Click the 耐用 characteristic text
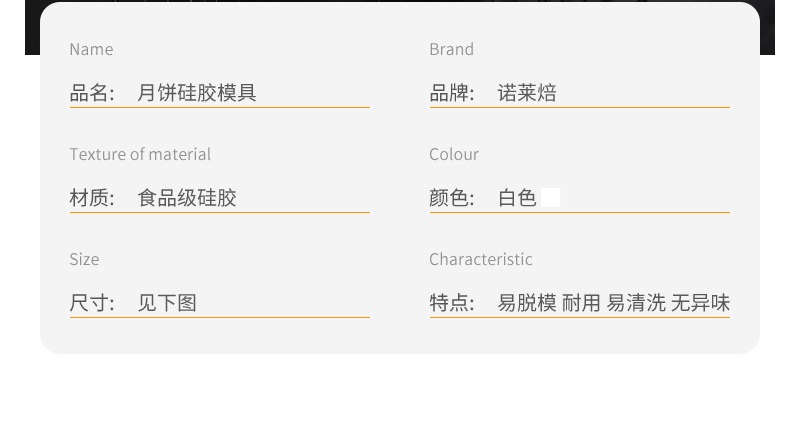Screen dimensions: 800x424 [x=581, y=303]
